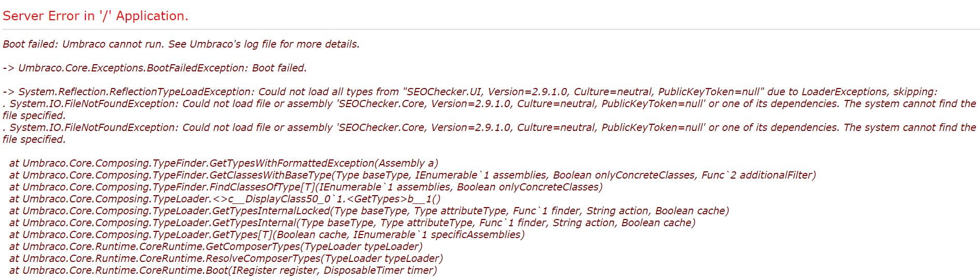Click the ResolveComposerTypes stack frame
This screenshot has height=279, width=980.
point(226,258)
